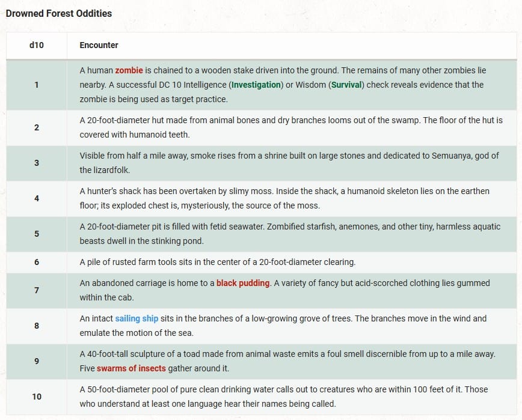This screenshot has height=420, width=522.
Task: Click roll number 7 in the d10 column
Action: pos(37,290)
